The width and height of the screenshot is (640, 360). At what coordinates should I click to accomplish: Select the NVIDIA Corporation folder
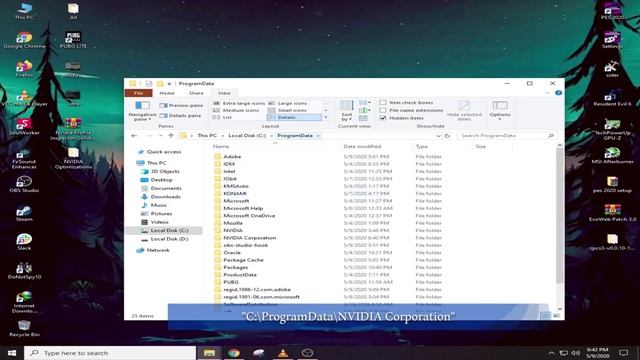pyautogui.click(x=249, y=238)
